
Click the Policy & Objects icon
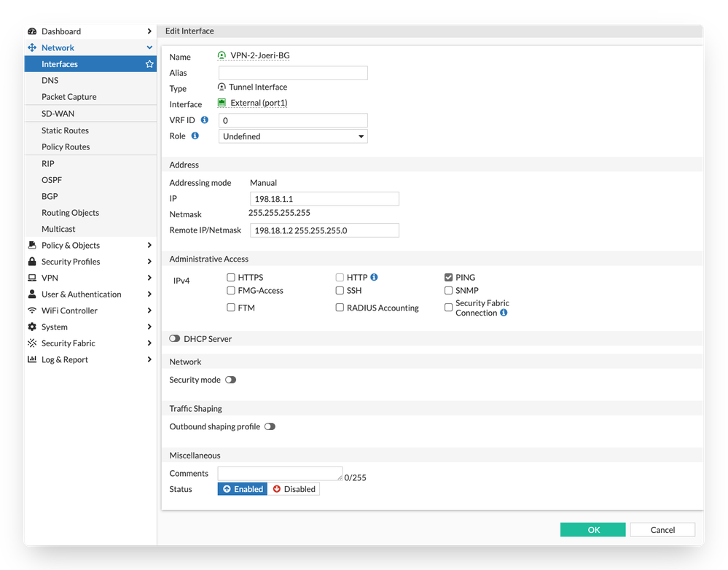point(32,245)
